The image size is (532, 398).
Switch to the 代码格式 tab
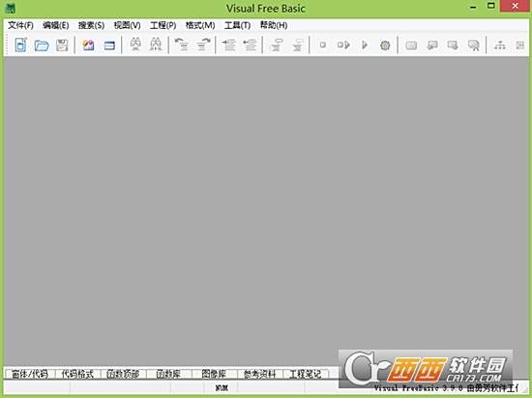(x=77, y=374)
